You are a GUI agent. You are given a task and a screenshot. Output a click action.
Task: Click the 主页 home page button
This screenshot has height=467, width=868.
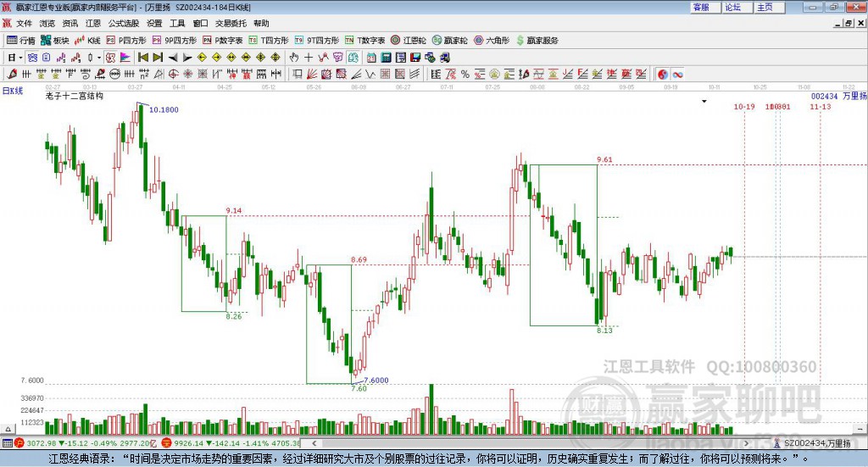tap(770, 7)
